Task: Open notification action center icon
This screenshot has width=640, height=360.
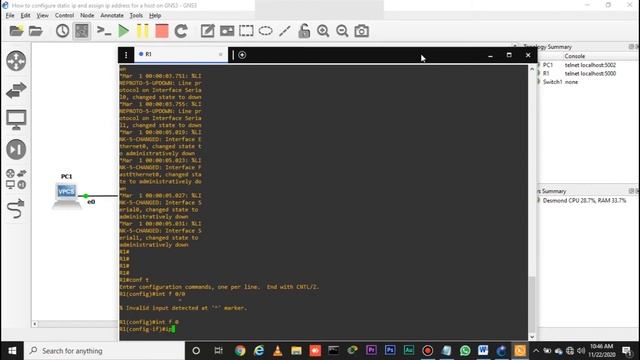Action: pos(627,351)
